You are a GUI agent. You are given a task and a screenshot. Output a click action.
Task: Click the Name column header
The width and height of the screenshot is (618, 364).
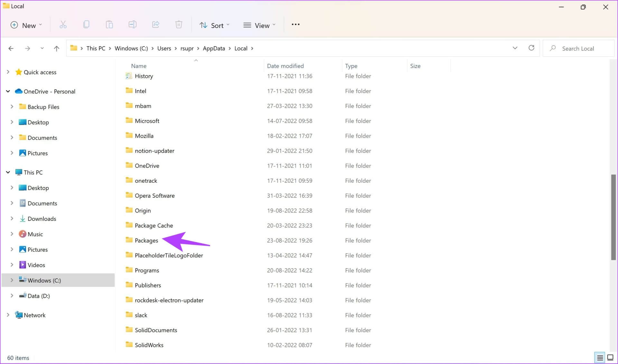click(139, 66)
